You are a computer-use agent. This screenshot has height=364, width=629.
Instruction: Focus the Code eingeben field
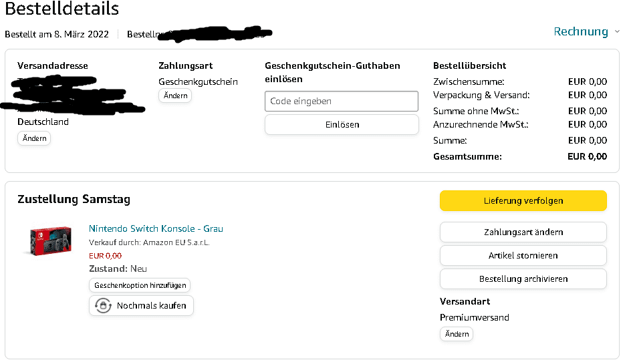341,102
